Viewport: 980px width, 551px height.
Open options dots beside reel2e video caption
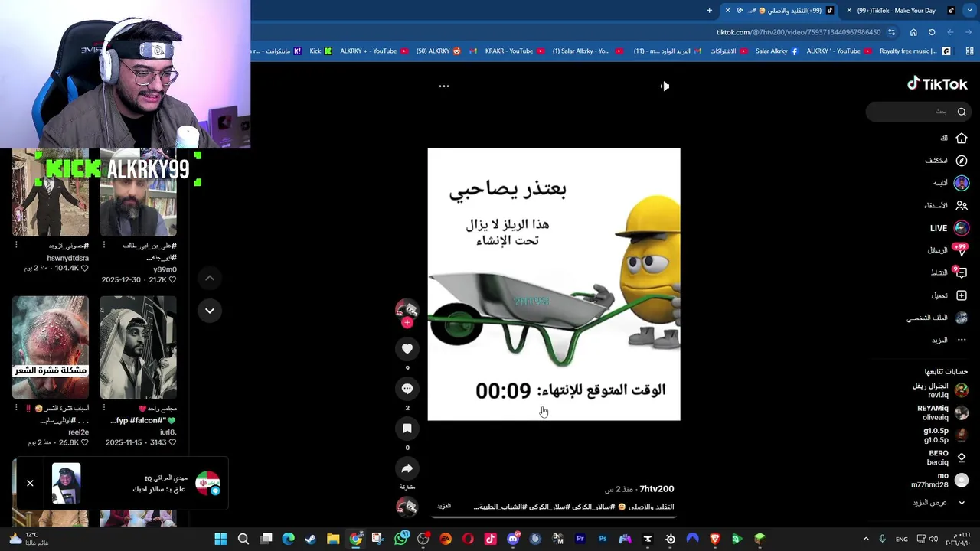(x=16, y=408)
